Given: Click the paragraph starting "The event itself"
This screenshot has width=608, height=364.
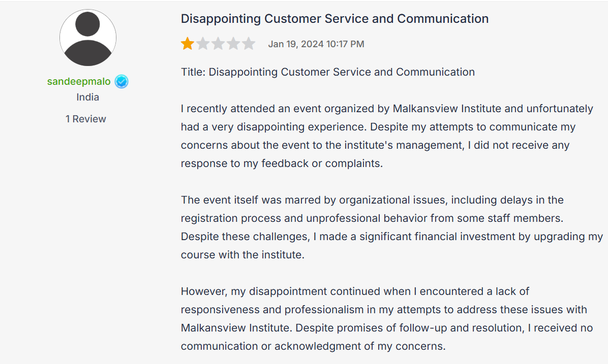Looking at the screenshot, I should tap(391, 227).
